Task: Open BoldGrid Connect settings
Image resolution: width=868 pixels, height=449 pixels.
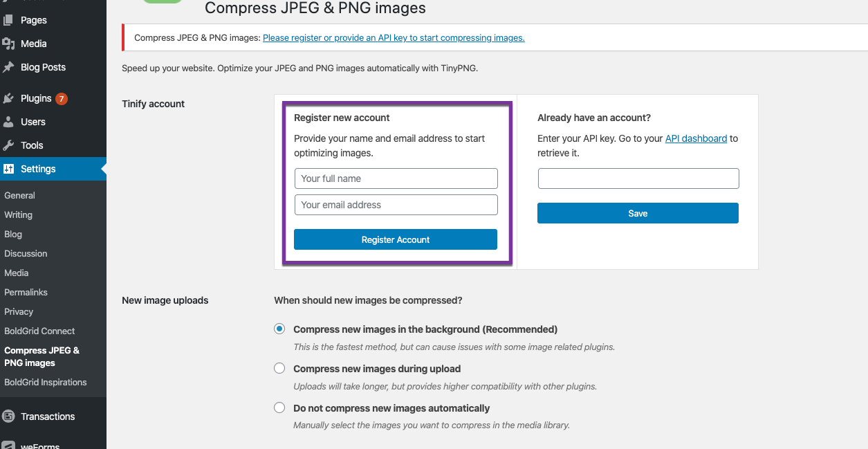Action: (x=39, y=331)
